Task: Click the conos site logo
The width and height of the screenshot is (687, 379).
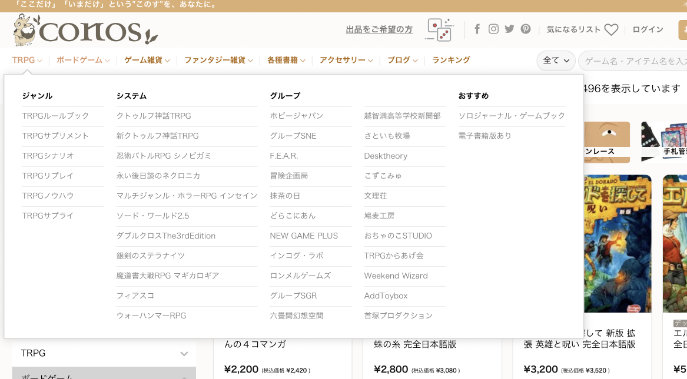Action: 85,30
